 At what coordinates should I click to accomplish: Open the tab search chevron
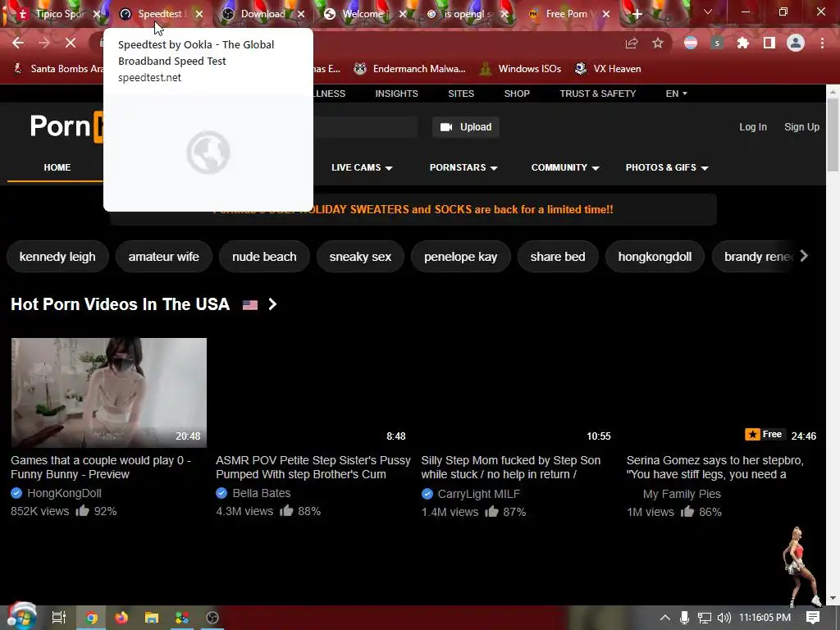[708, 11]
